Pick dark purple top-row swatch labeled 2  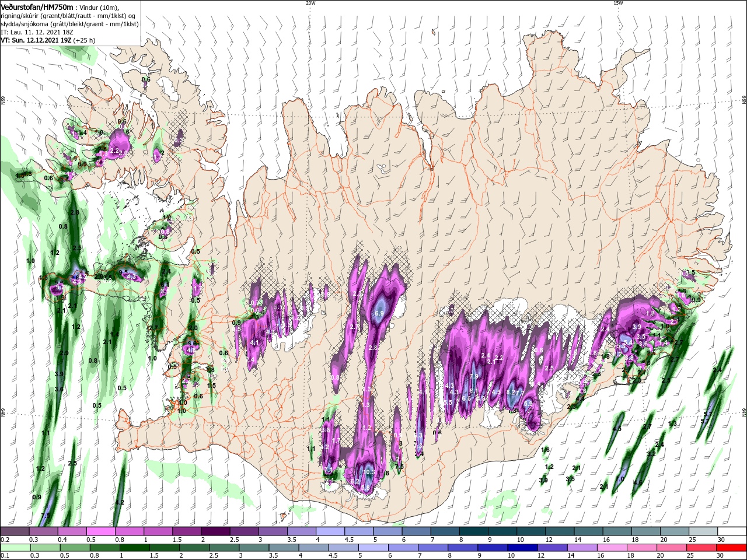point(215,531)
